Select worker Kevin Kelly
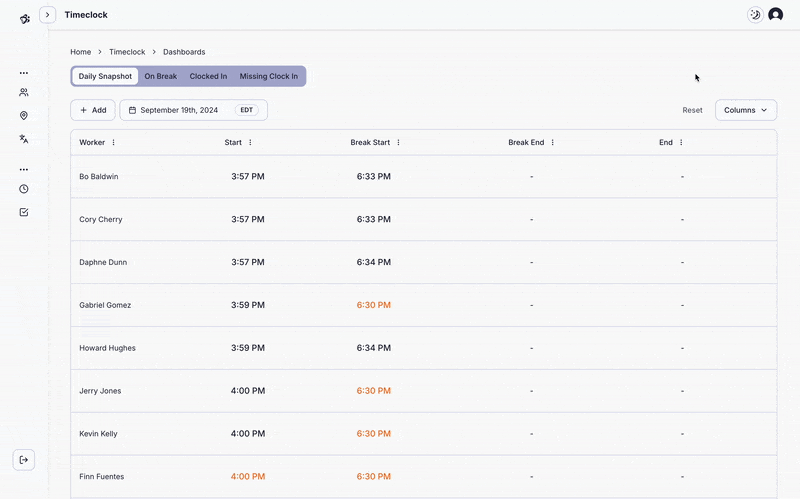The width and height of the screenshot is (800, 499). tap(98, 434)
